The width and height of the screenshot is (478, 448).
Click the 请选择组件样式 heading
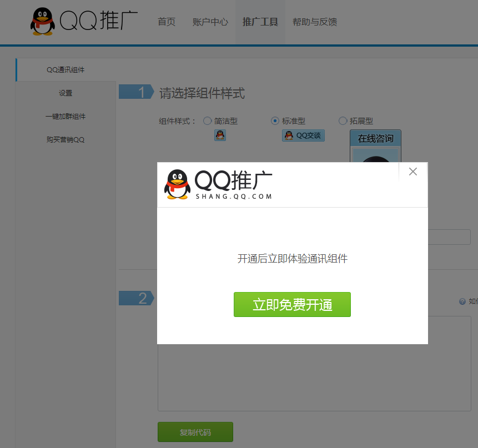(x=202, y=93)
